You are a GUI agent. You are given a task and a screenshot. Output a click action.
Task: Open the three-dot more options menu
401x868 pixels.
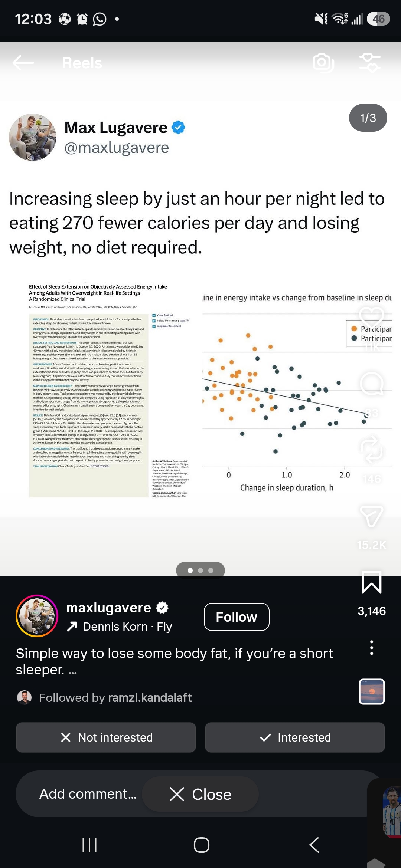pyautogui.click(x=372, y=648)
